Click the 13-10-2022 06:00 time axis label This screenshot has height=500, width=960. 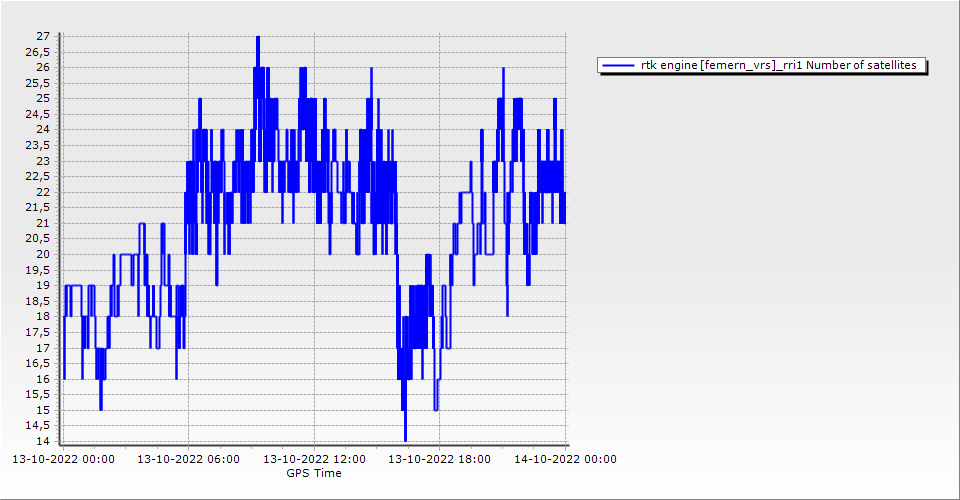[188, 460]
